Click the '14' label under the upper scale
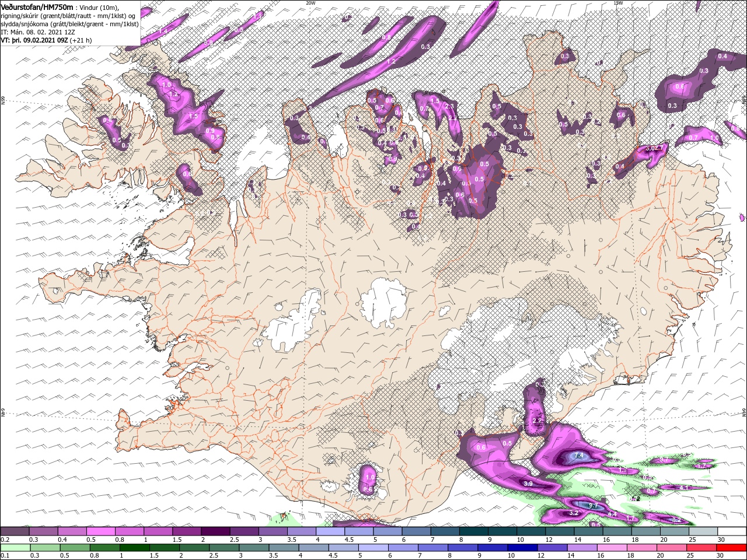Screen dimensions: 747x560 click(x=578, y=540)
